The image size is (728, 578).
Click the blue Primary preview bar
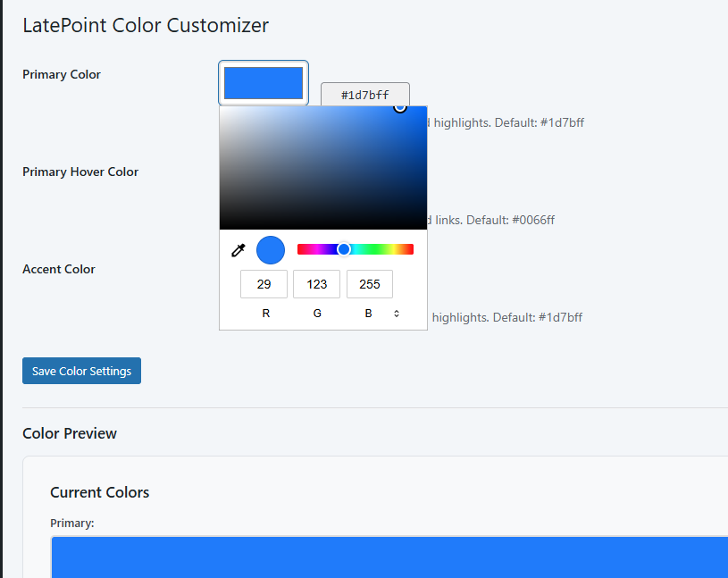click(389, 557)
